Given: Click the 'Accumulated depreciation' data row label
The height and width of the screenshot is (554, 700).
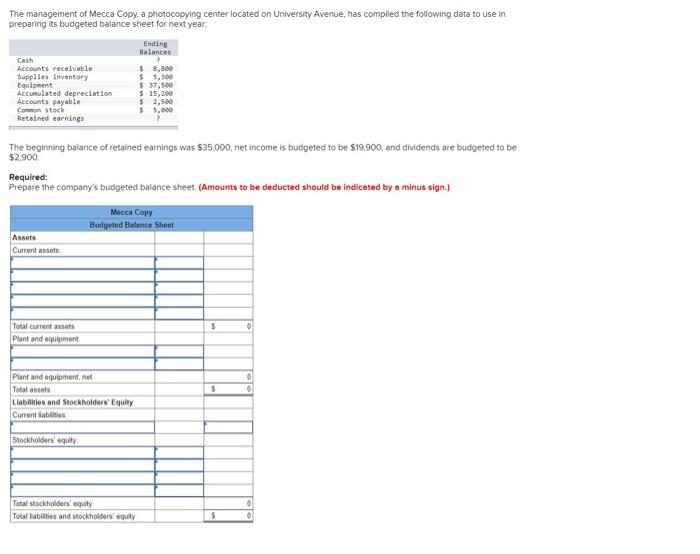Looking at the screenshot, I should [65, 93].
